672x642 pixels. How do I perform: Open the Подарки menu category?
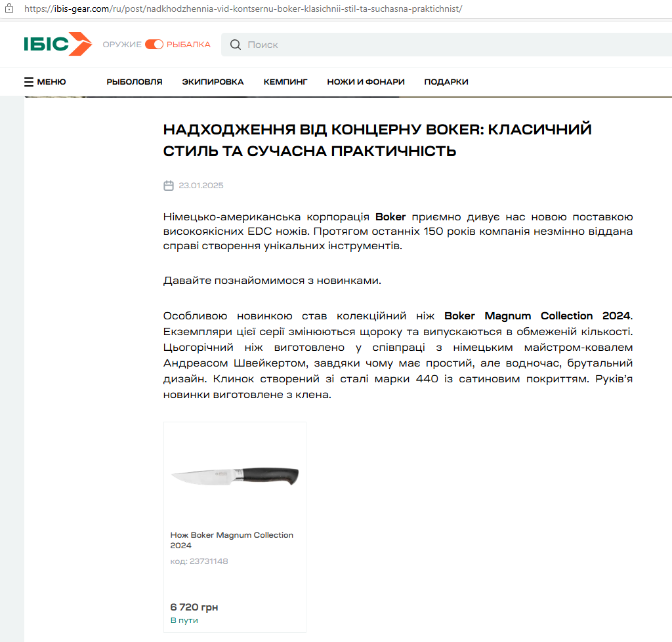click(x=446, y=82)
